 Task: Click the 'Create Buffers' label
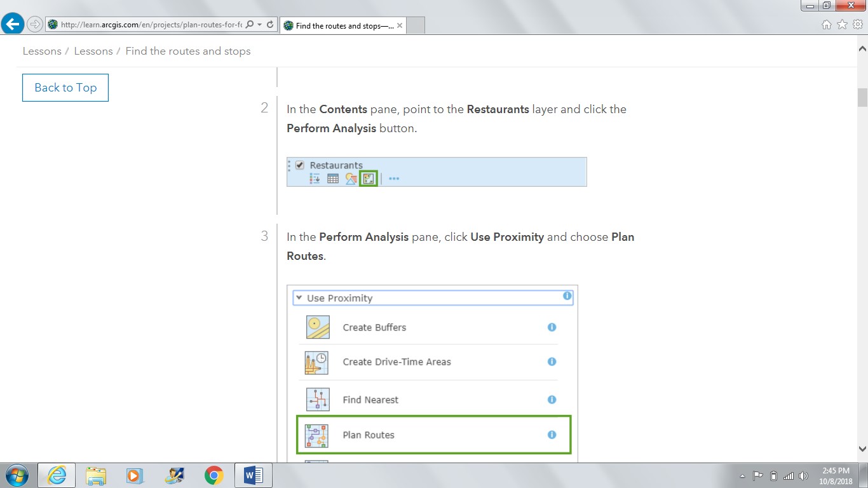374,328
